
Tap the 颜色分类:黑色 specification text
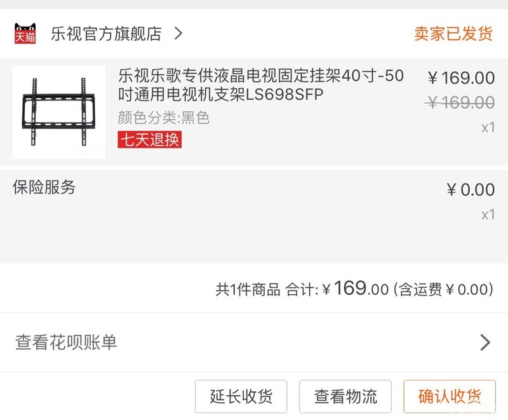pyautogui.click(x=164, y=118)
